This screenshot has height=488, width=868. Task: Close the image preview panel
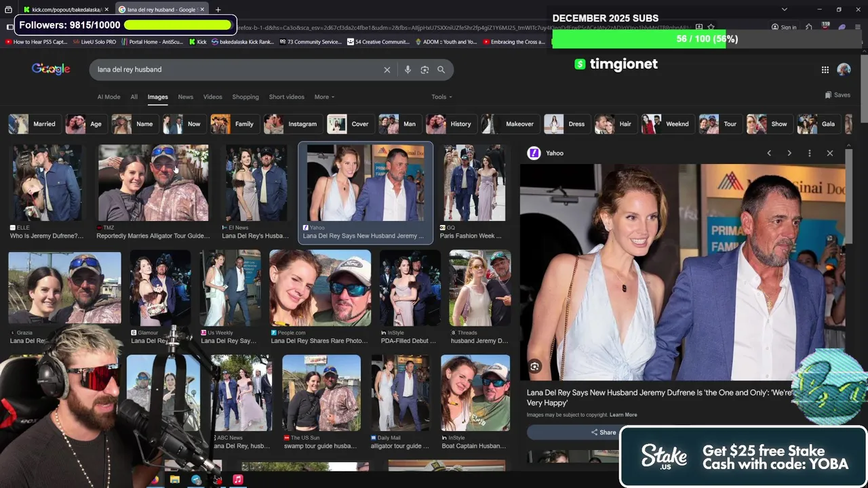830,153
